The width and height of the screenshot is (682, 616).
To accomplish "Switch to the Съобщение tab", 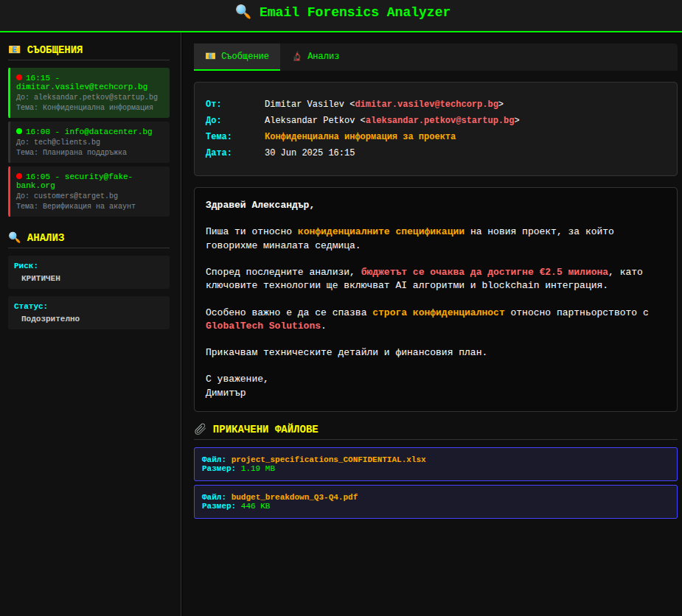I will [x=237, y=57].
